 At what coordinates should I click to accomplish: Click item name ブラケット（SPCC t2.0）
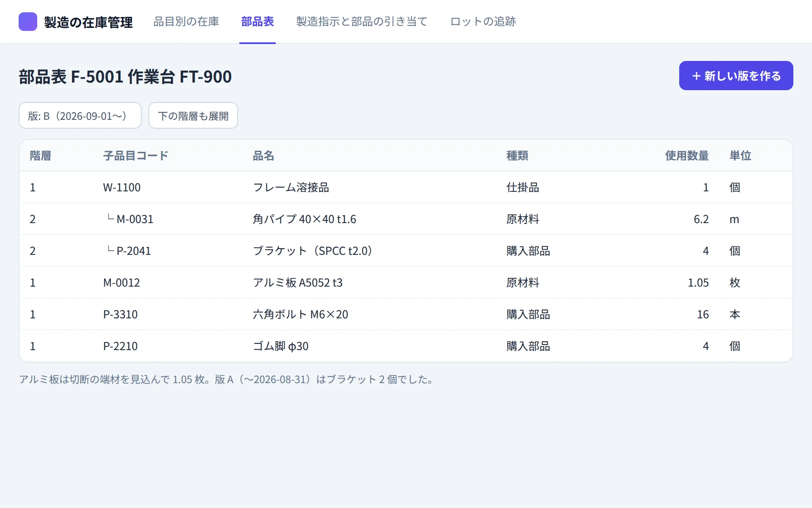coord(313,251)
